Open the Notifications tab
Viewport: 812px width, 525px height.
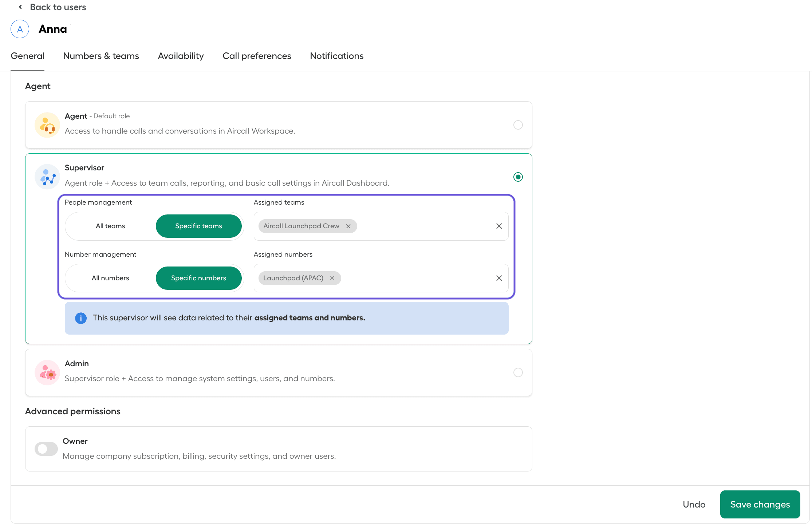(x=336, y=56)
